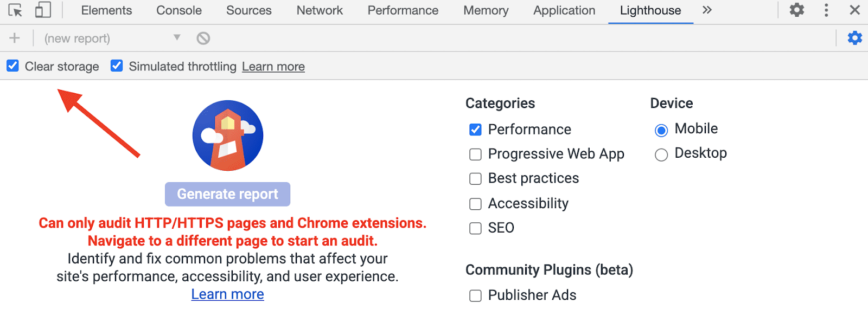Click the Generate report button

click(x=227, y=194)
